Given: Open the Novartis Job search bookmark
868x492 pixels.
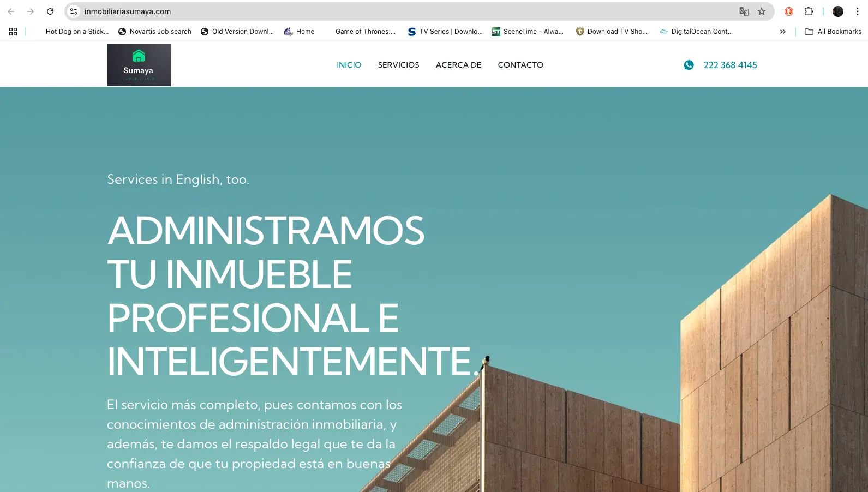Looking at the screenshot, I should 155,32.
